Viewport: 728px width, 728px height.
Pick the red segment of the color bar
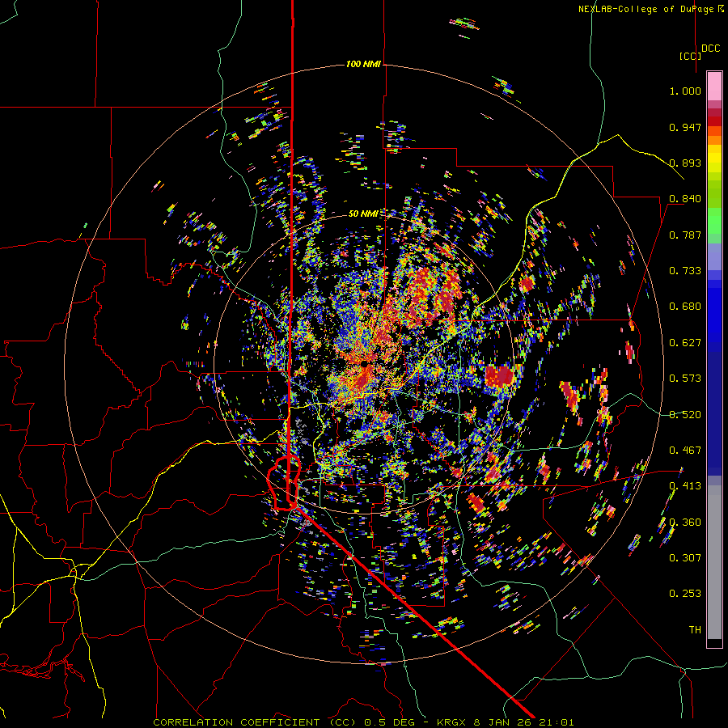coord(714,121)
